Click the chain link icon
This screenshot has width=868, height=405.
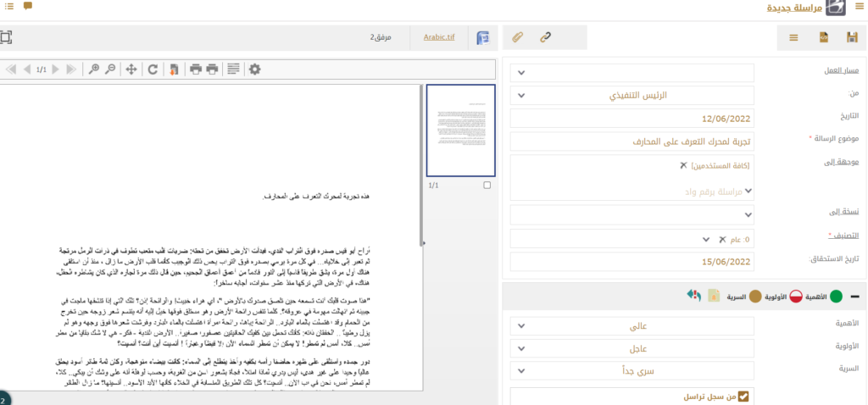(547, 37)
